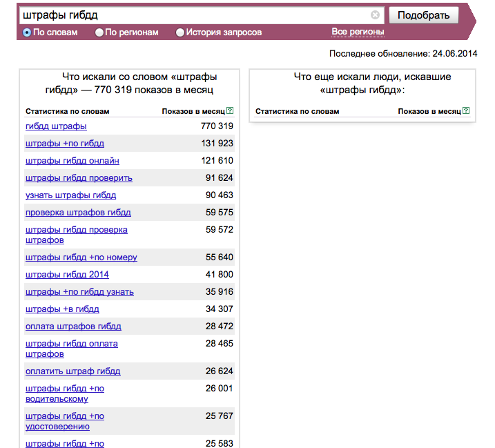Image resolution: width=495 pixels, height=448 pixels.
Task: Click the 25 767 impressions value
Action: (x=219, y=416)
